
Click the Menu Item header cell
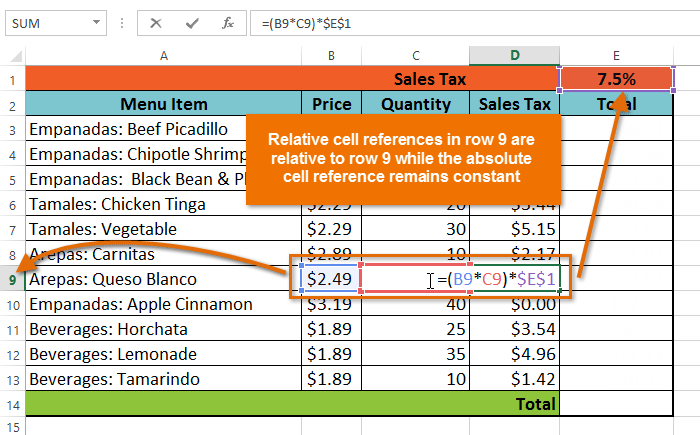click(163, 103)
